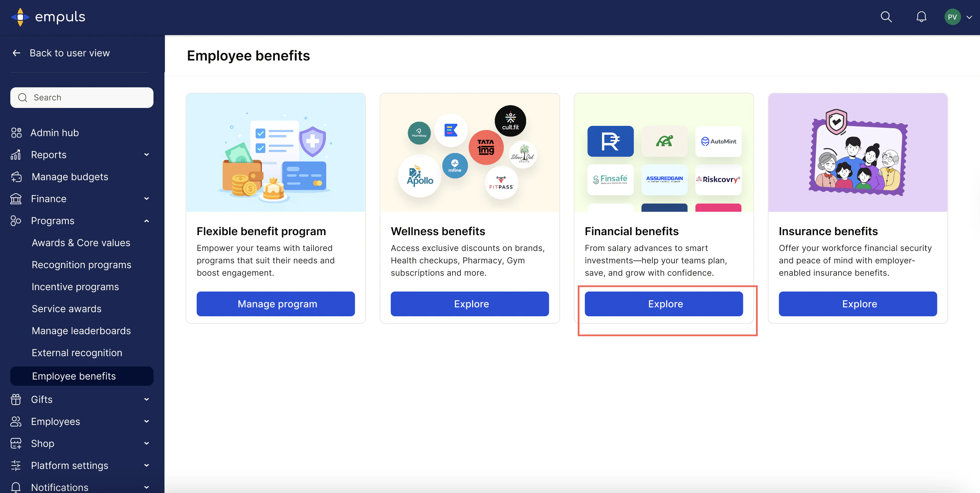This screenshot has height=493, width=980.
Task: Click the PharmEasy logo
Action: (x=419, y=133)
